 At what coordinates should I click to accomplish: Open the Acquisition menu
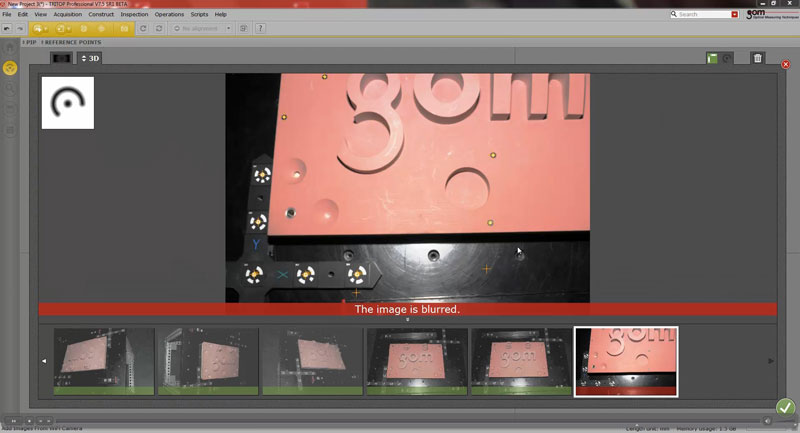pyautogui.click(x=67, y=15)
